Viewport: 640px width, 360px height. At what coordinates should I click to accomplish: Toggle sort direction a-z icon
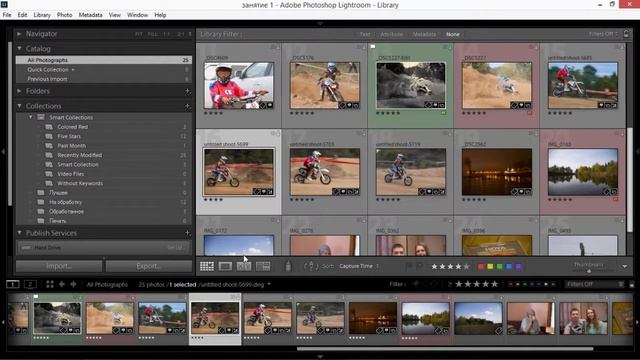[311, 266]
